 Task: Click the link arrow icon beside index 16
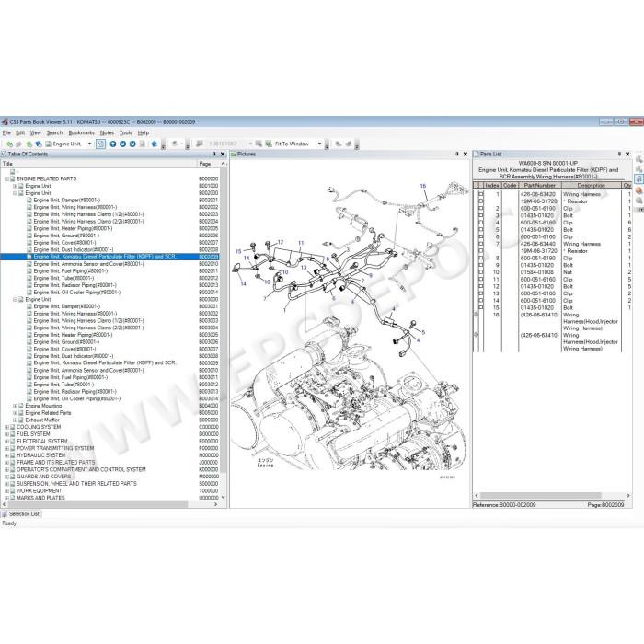(477, 315)
